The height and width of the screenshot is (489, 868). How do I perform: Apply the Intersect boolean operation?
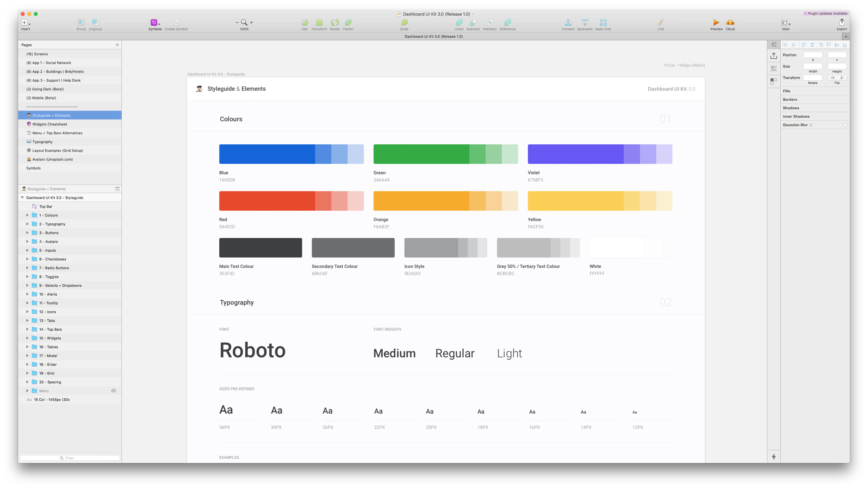(490, 22)
